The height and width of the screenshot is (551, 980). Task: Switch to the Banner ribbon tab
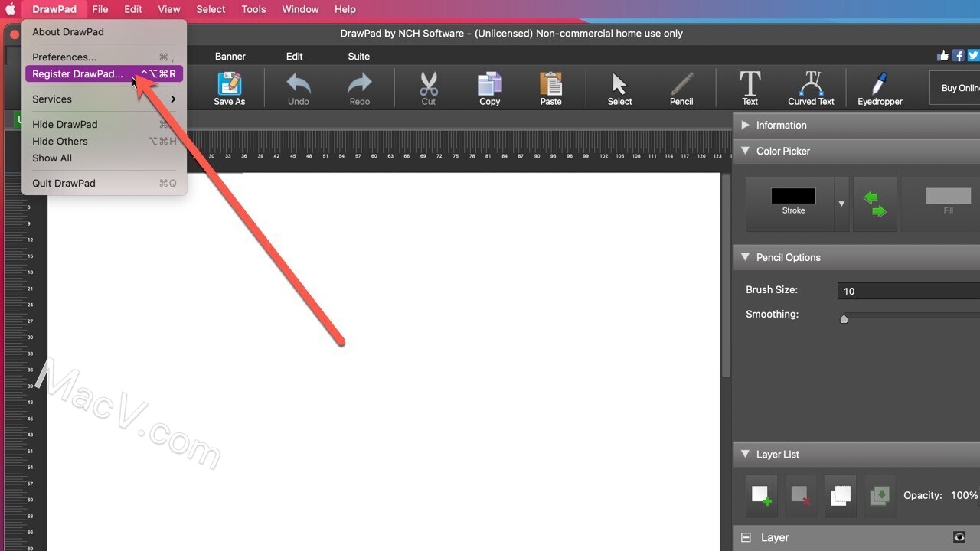pyautogui.click(x=230, y=56)
